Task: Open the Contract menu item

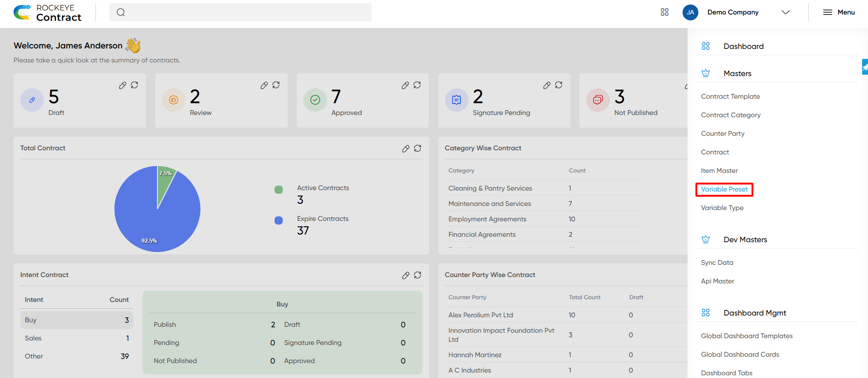Action: coord(715,152)
